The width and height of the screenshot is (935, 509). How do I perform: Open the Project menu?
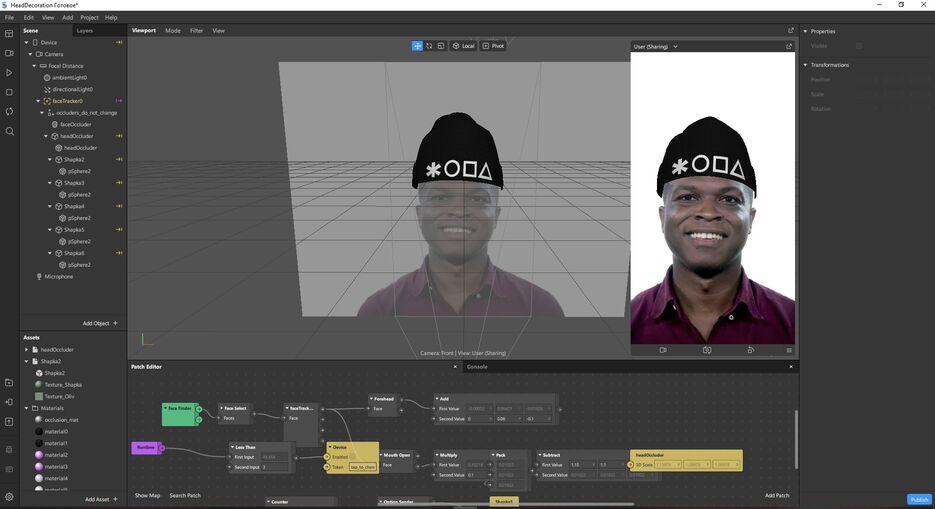pyautogui.click(x=89, y=17)
